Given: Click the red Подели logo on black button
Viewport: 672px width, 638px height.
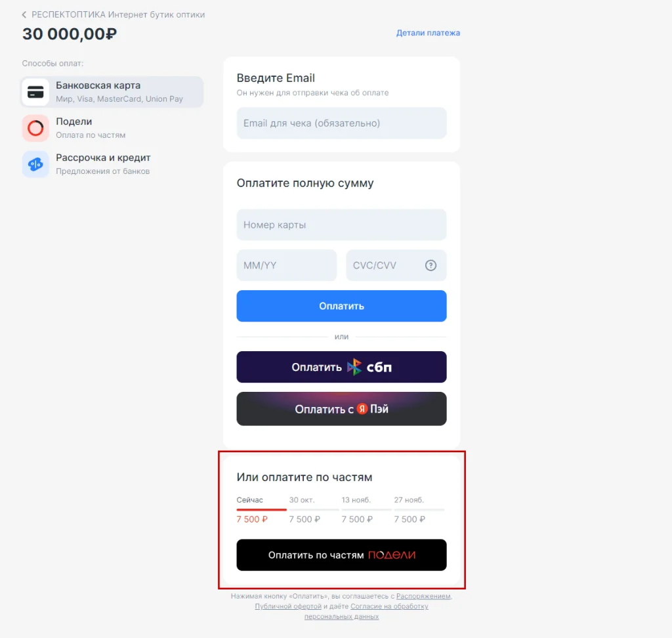Looking at the screenshot, I should (x=392, y=555).
